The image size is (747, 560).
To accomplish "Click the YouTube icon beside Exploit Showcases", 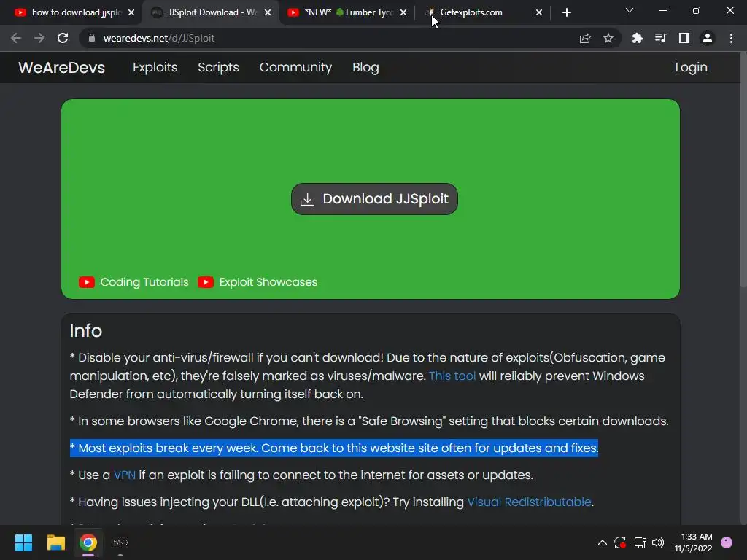I will tap(206, 282).
